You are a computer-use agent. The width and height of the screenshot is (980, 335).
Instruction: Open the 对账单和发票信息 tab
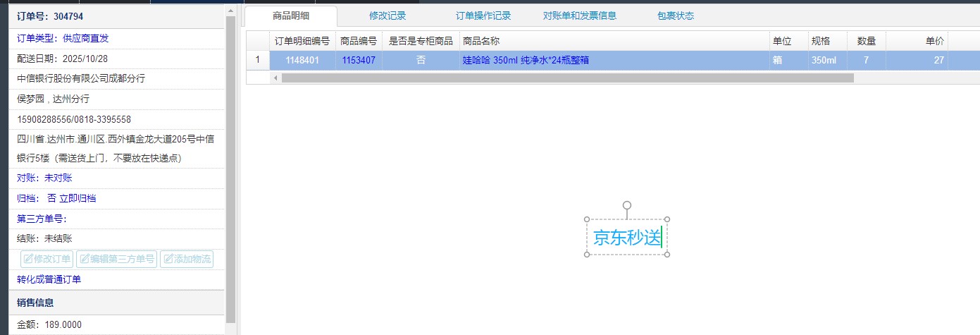pos(580,16)
